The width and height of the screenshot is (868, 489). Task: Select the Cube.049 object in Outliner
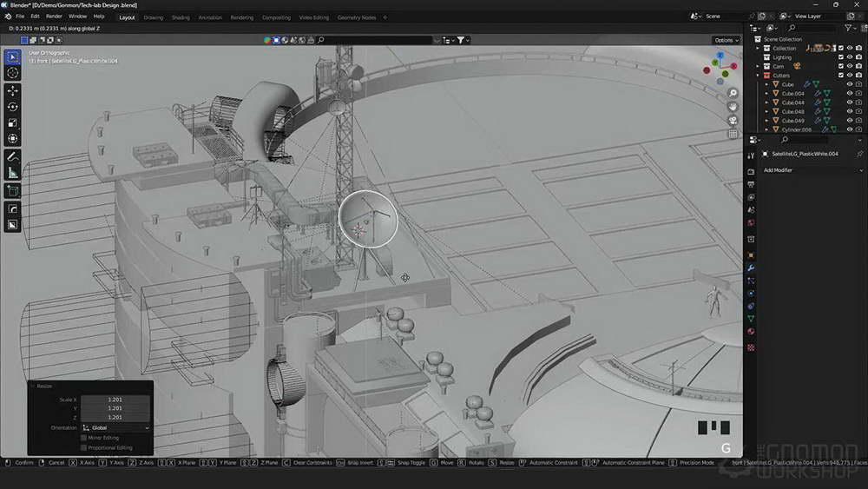pyautogui.click(x=792, y=121)
